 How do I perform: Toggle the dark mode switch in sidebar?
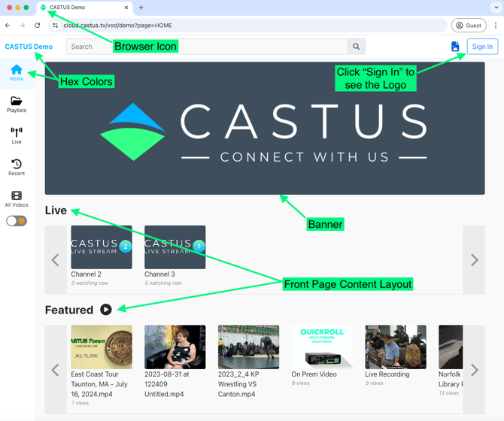point(17,221)
